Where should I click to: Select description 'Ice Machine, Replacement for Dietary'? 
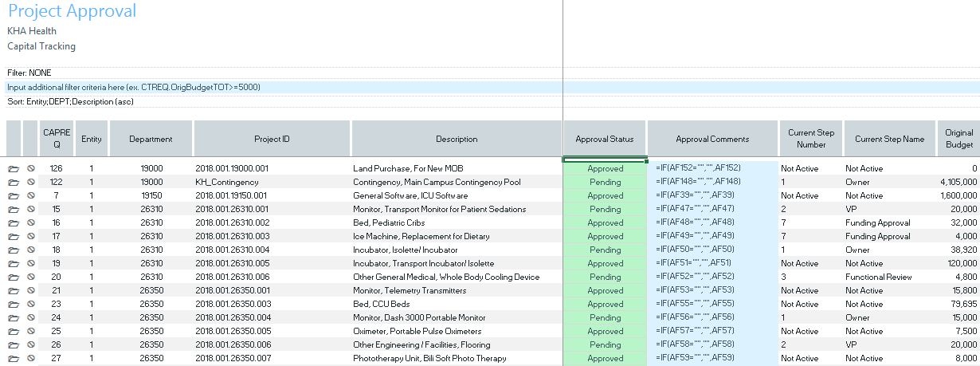pyautogui.click(x=420, y=237)
